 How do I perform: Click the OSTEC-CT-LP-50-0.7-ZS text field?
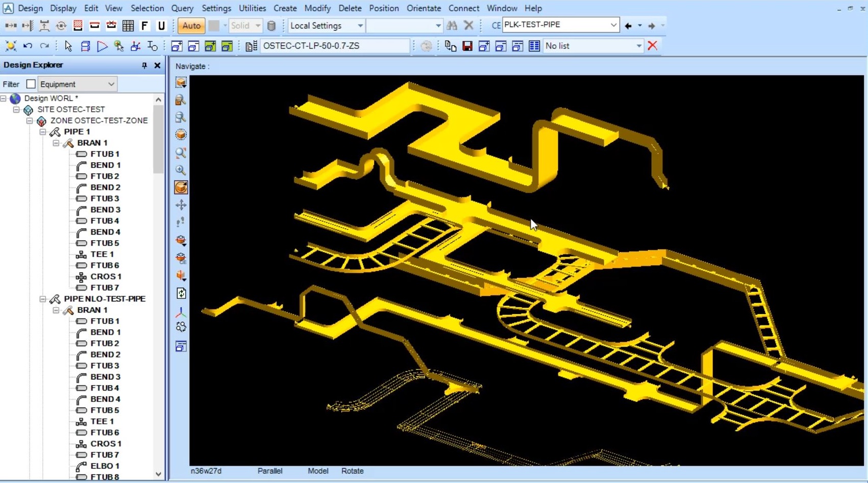(x=335, y=46)
